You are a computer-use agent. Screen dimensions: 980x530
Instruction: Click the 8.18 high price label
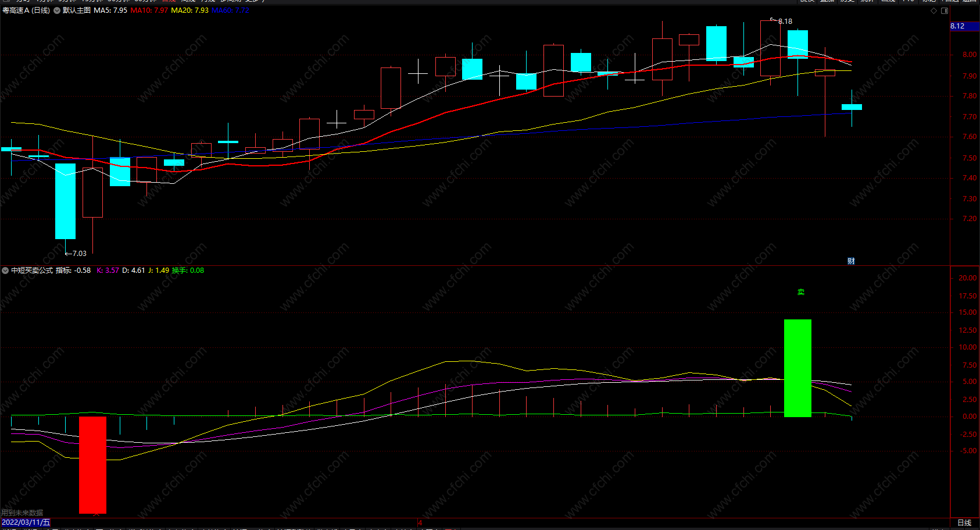coord(785,22)
